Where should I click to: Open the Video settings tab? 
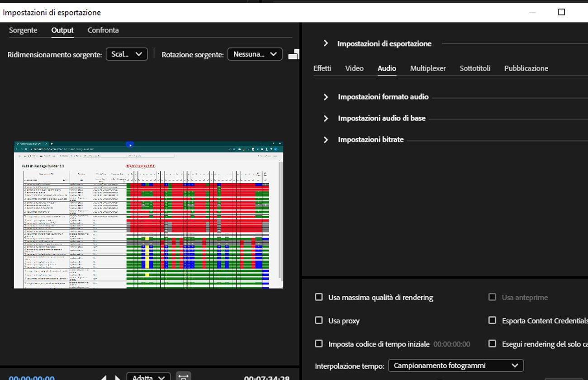point(354,68)
